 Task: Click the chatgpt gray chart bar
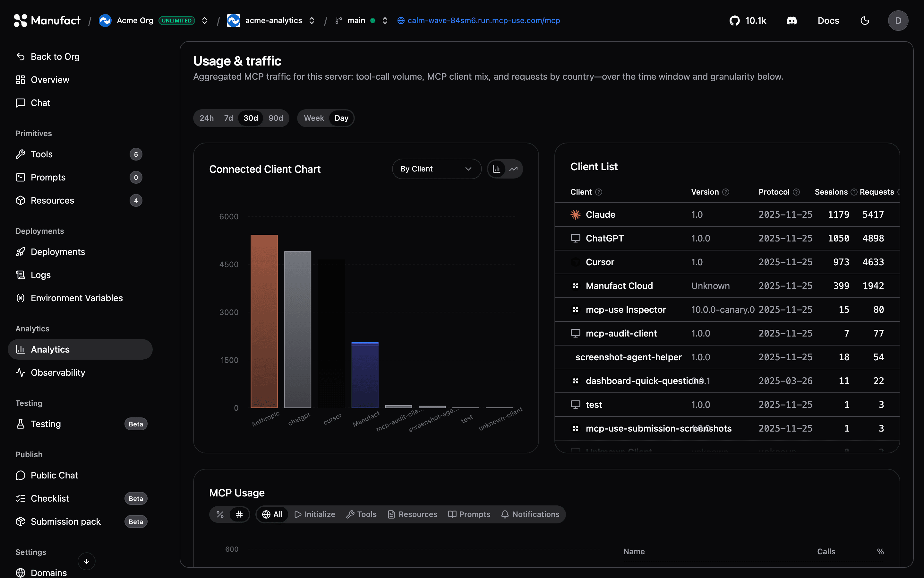pyautogui.click(x=297, y=329)
